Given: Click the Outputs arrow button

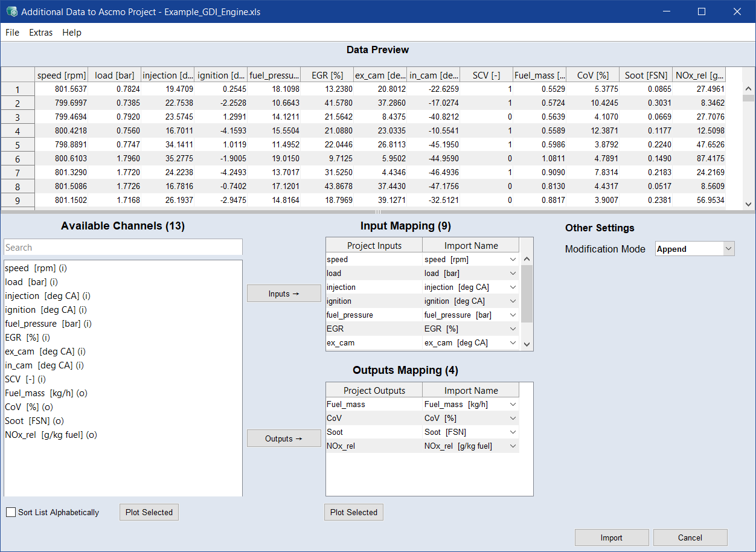Looking at the screenshot, I should (284, 438).
